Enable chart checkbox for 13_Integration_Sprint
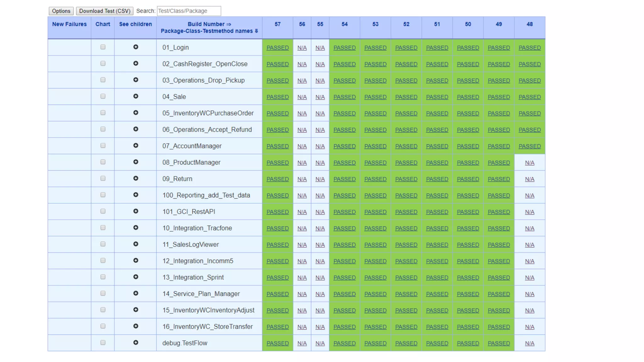 pyautogui.click(x=103, y=277)
